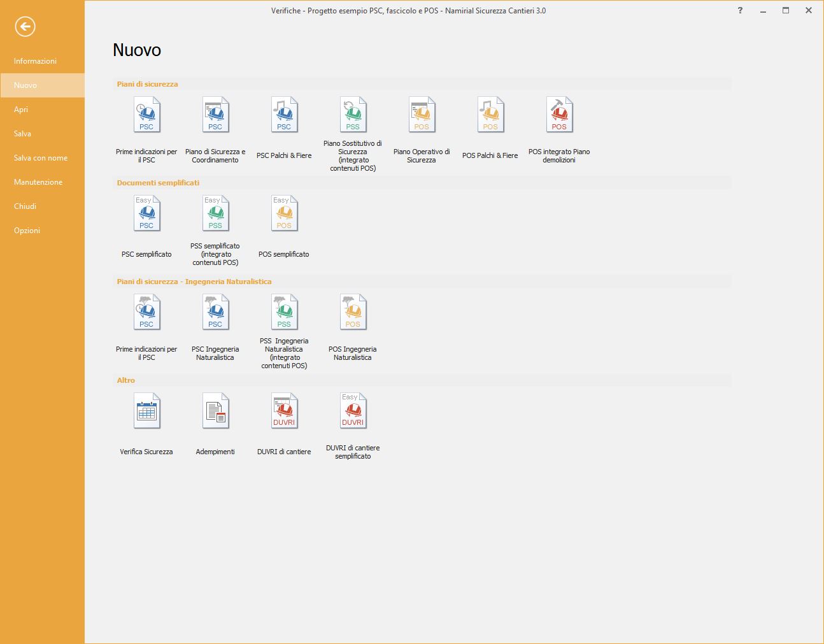Select PSC Palchi & Fiere document icon
This screenshot has width=824, height=644.
[x=284, y=115]
